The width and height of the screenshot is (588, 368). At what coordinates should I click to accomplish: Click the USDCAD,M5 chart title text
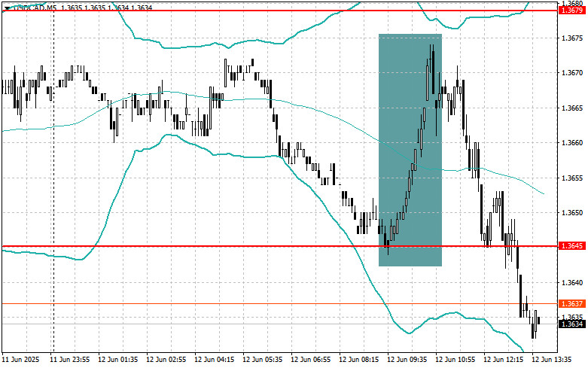tap(34, 8)
